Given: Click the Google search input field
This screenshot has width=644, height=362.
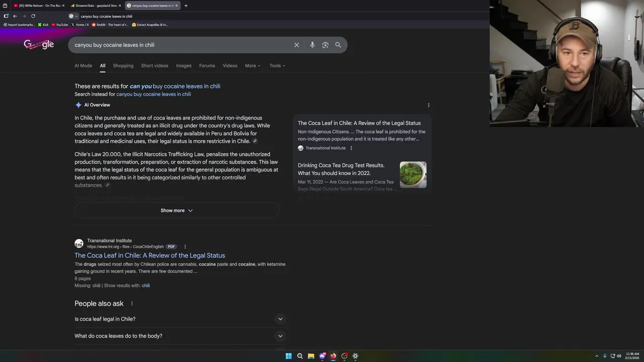Looking at the screenshot, I should 181,45.
